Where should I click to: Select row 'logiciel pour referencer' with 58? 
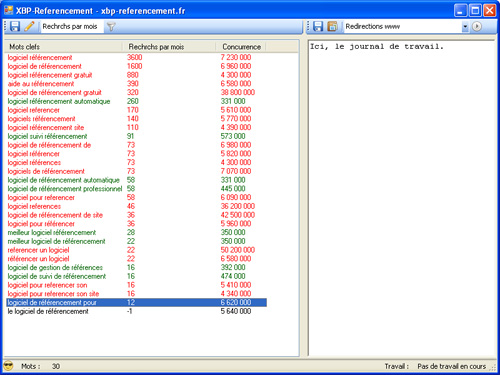136,197
